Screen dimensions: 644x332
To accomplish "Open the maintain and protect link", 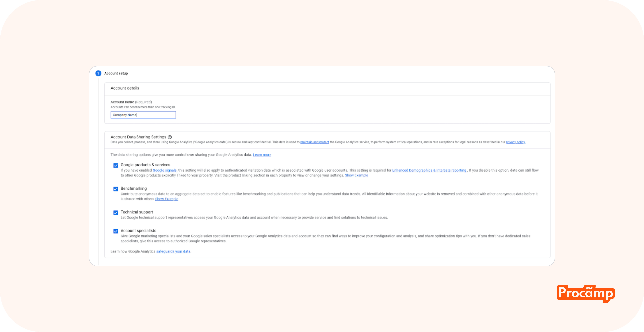I will pos(315,142).
